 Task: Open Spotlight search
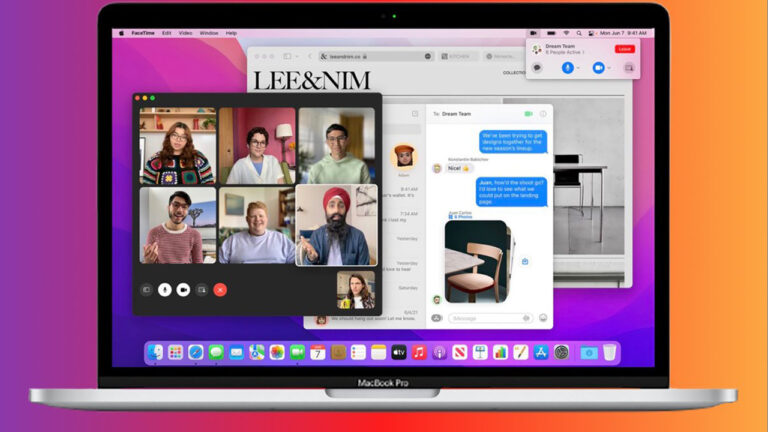coord(579,33)
